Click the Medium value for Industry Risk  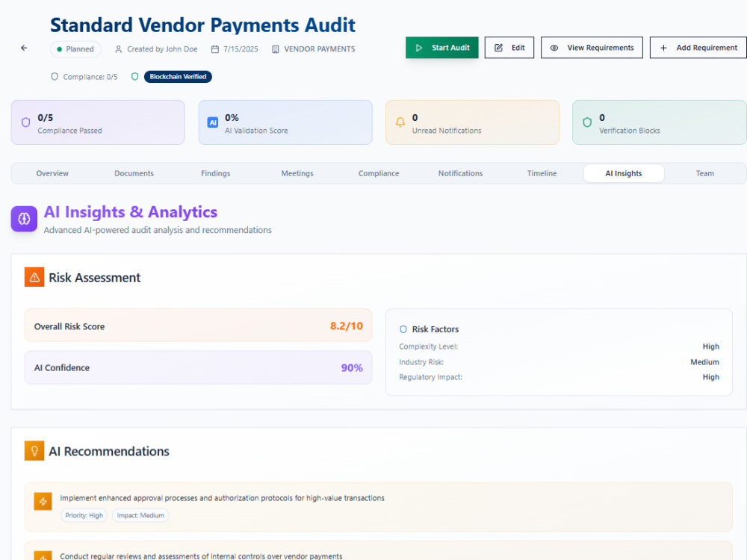pos(704,362)
